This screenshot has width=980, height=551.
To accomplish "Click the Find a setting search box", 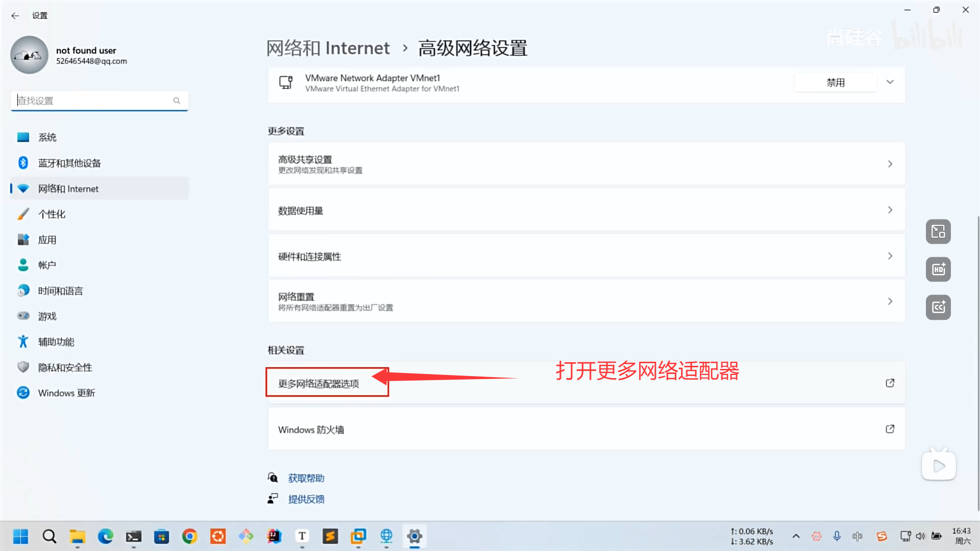I will [94, 101].
